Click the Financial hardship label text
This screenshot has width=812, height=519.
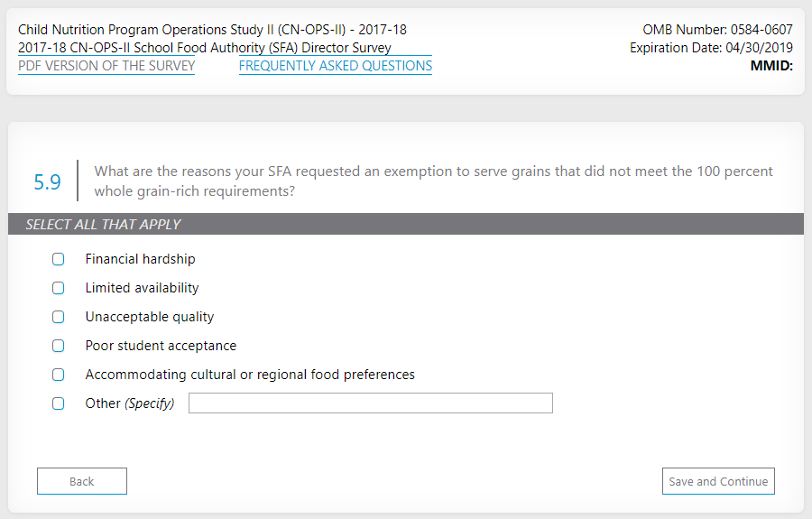[140, 259]
